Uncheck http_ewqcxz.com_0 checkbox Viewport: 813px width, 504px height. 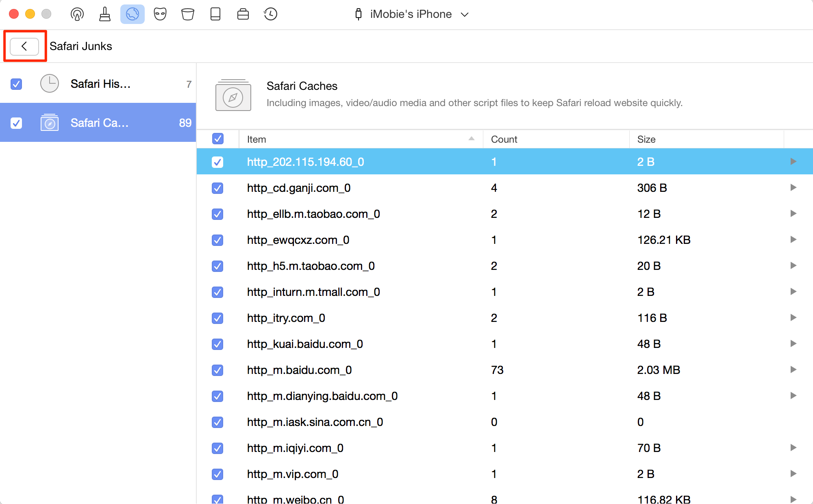[217, 240]
